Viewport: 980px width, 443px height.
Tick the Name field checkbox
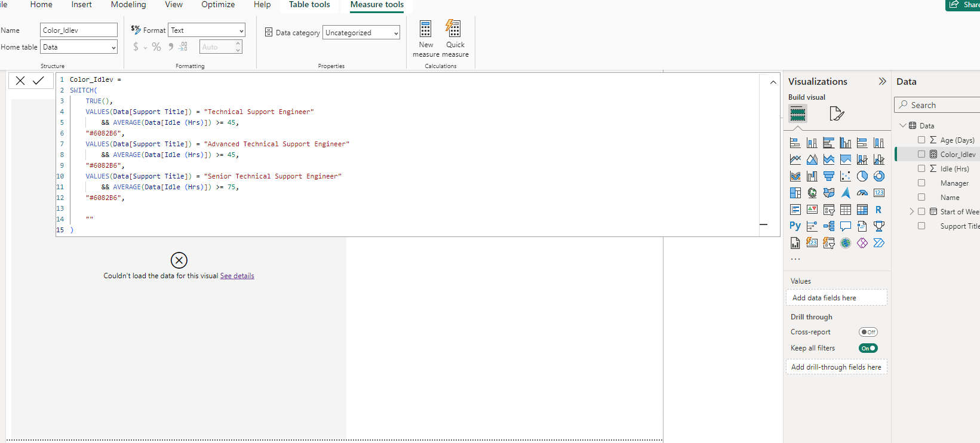tap(921, 197)
